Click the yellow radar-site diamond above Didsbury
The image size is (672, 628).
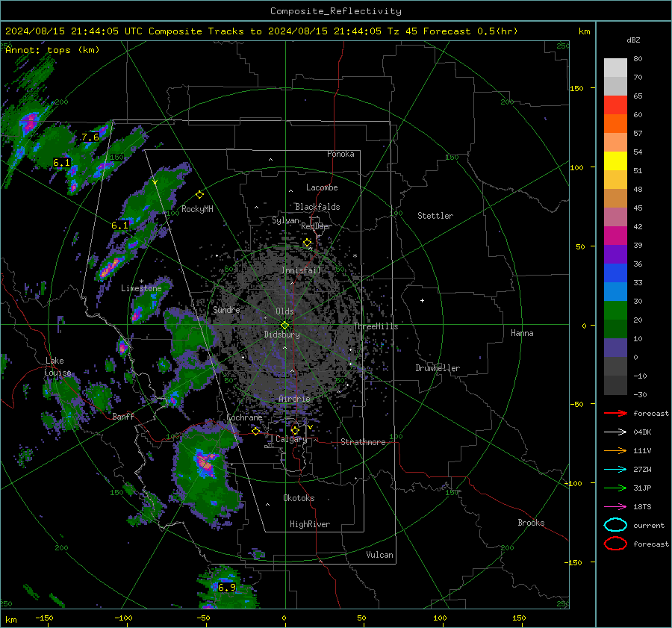[x=284, y=326]
